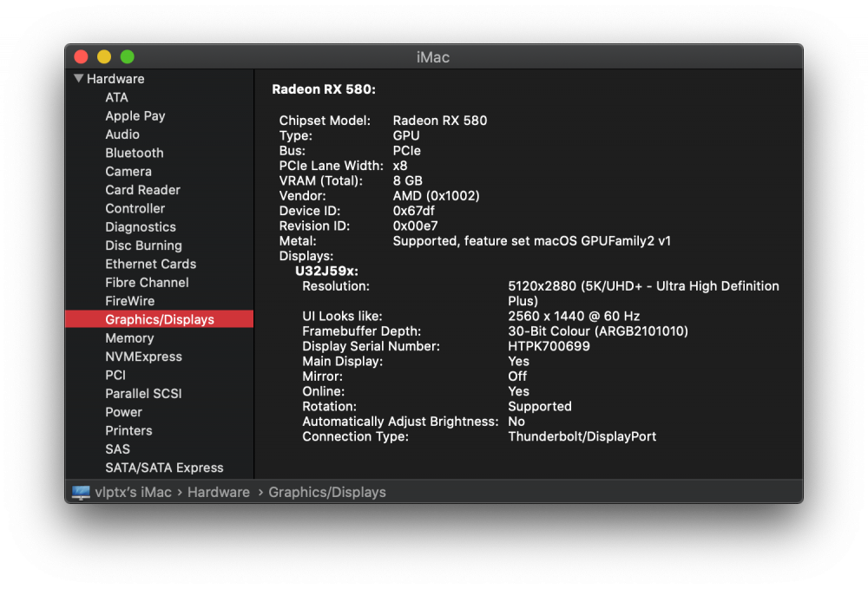Viewport: 868px width, 589px height.
Task: Click the PCIe Lane Width value "x8"
Action: coord(399,166)
